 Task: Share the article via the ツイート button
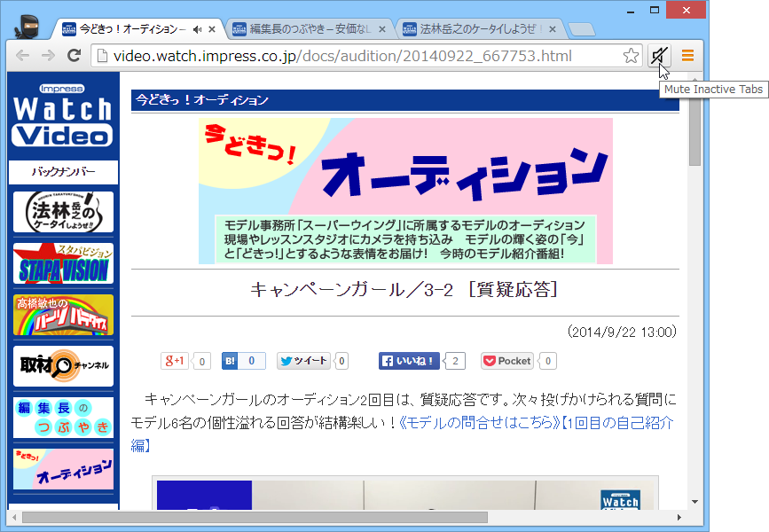point(304,361)
